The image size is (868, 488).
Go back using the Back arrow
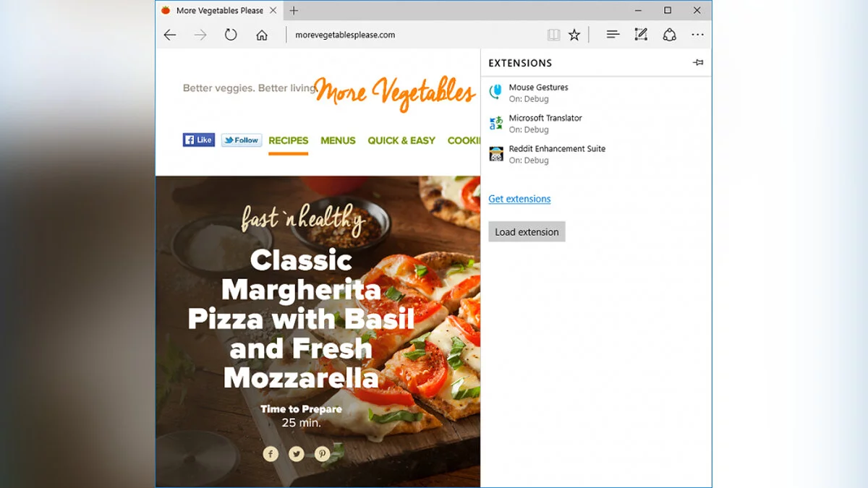coord(170,35)
